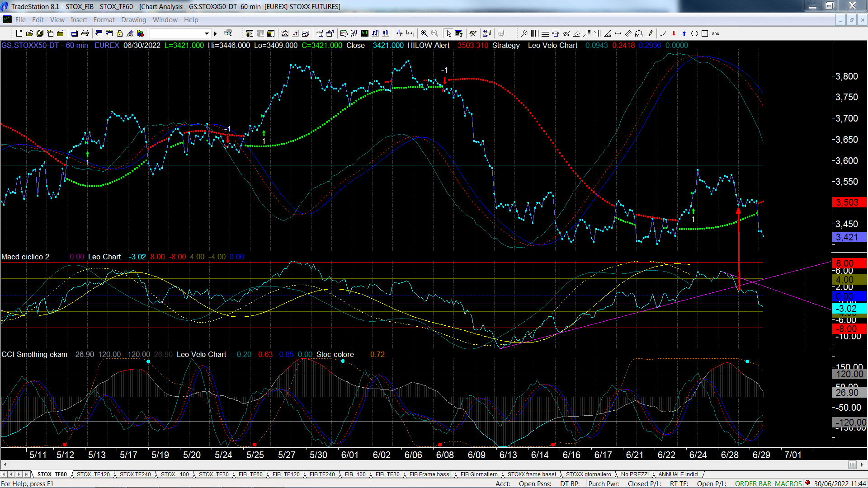Open the Format menu
868x488 pixels.
pos(104,20)
